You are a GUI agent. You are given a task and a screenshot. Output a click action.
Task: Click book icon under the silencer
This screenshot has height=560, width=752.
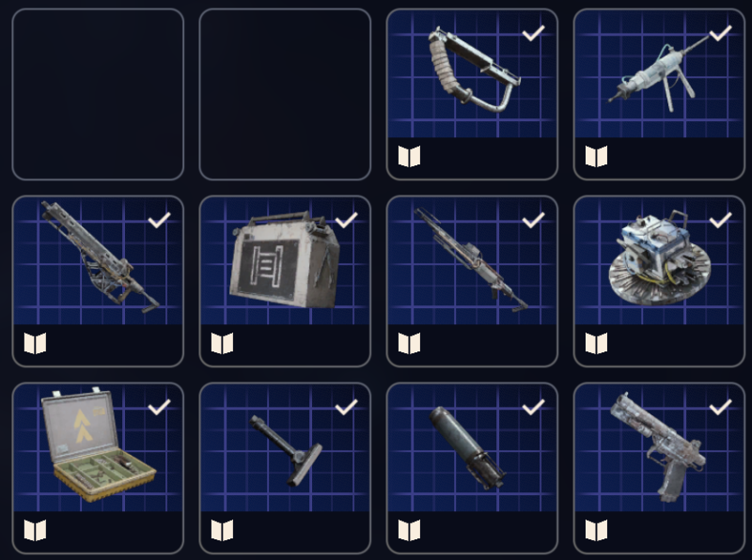pos(409,530)
